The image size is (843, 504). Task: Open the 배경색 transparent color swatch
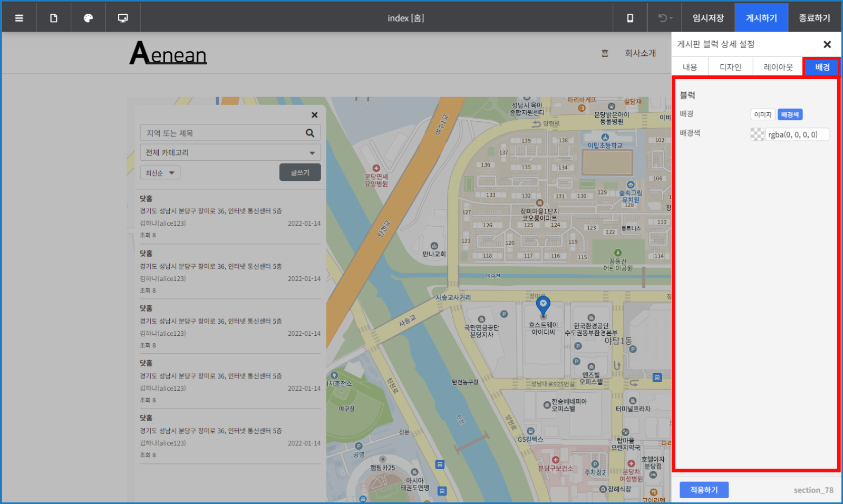coord(757,134)
